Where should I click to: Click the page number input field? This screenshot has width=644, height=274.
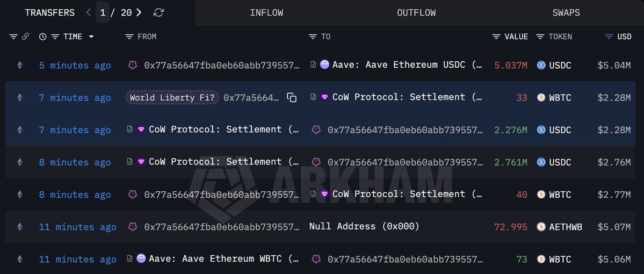(103, 12)
